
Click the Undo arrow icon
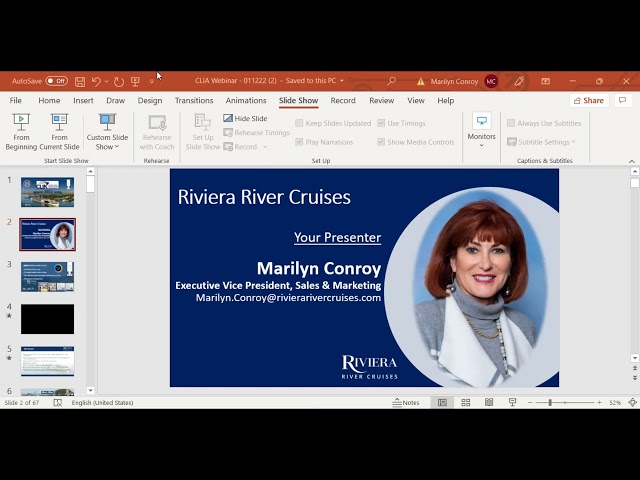click(96, 82)
